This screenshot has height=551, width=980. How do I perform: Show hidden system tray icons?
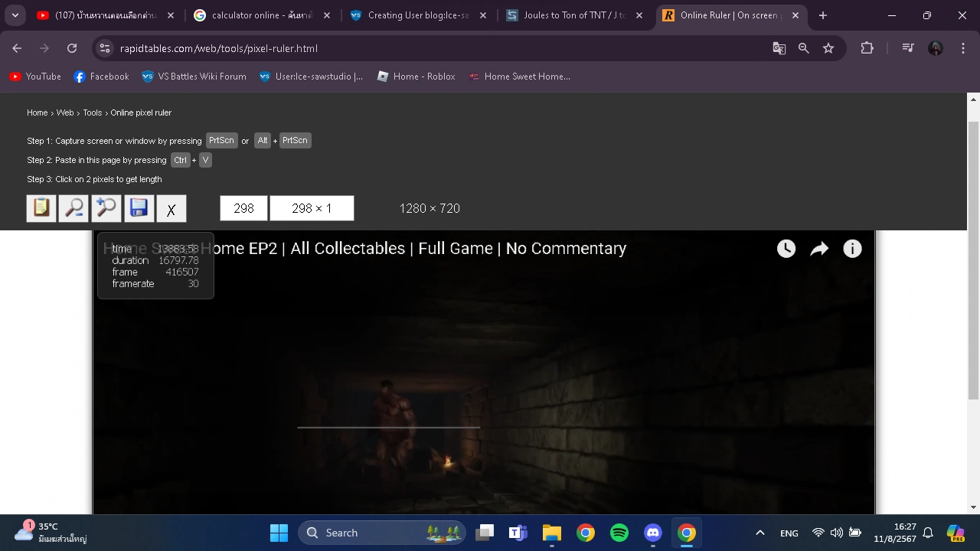pos(760,533)
